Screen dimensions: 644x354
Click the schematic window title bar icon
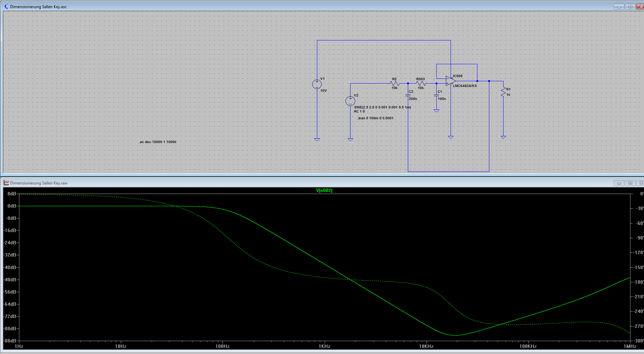click(6, 6)
